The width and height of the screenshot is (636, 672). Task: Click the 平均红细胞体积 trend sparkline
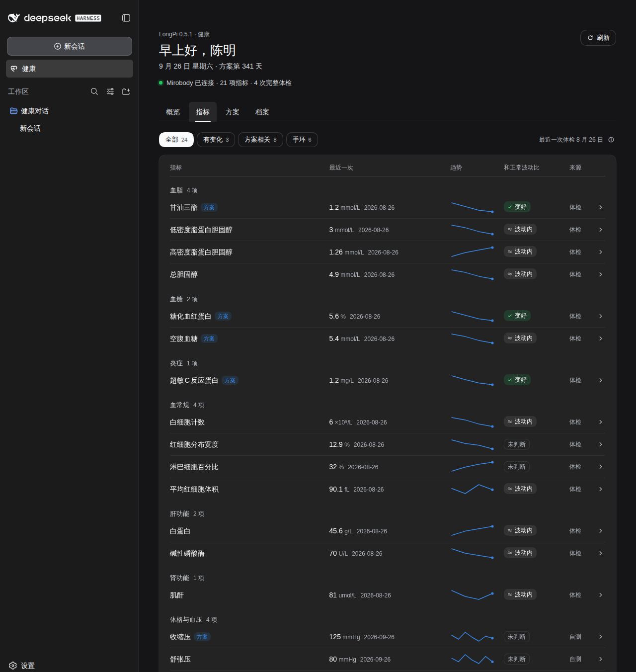(472, 489)
